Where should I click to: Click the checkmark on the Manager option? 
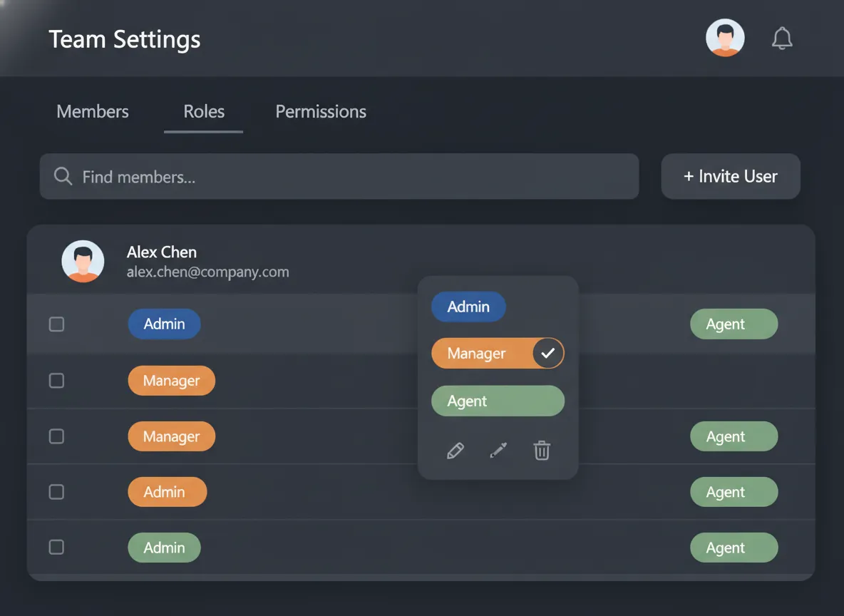(x=548, y=353)
